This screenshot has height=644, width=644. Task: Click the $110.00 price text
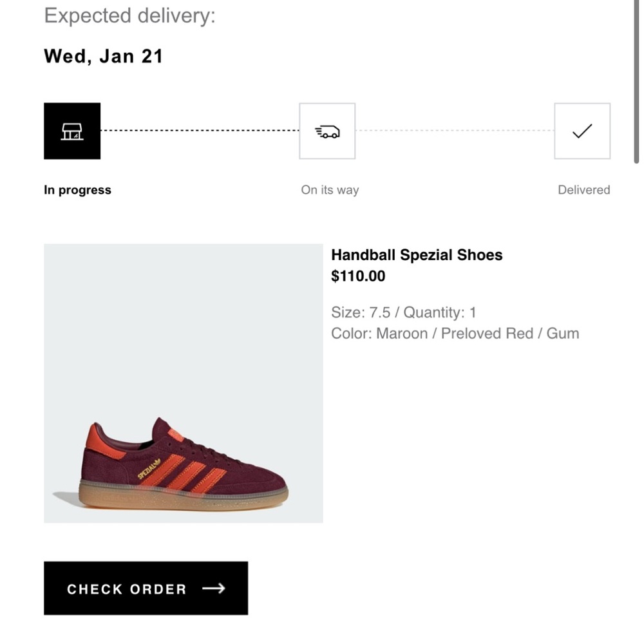(x=358, y=276)
